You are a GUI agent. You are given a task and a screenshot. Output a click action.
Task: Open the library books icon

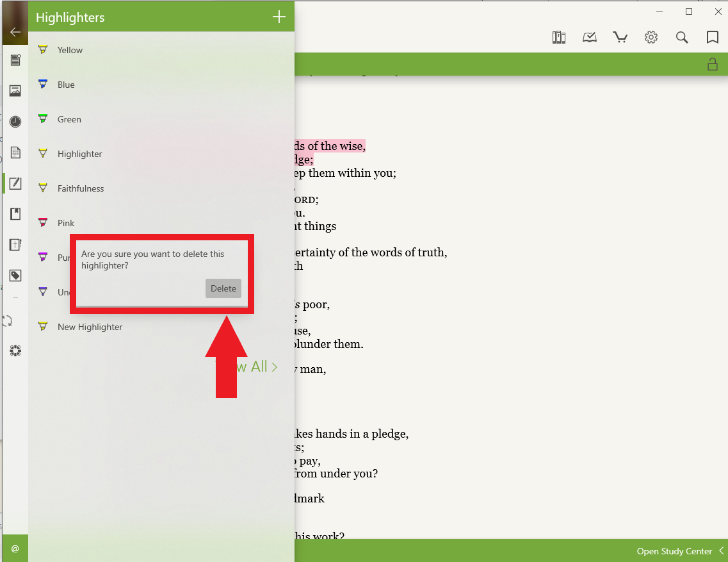559,38
